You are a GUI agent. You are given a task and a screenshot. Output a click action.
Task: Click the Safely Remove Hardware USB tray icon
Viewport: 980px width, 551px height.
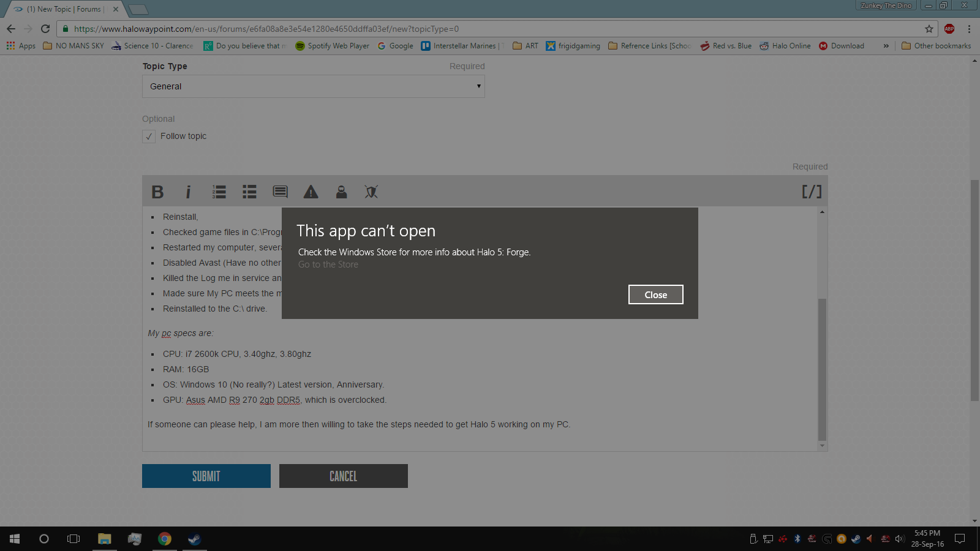pyautogui.click(x=753, y=539)
